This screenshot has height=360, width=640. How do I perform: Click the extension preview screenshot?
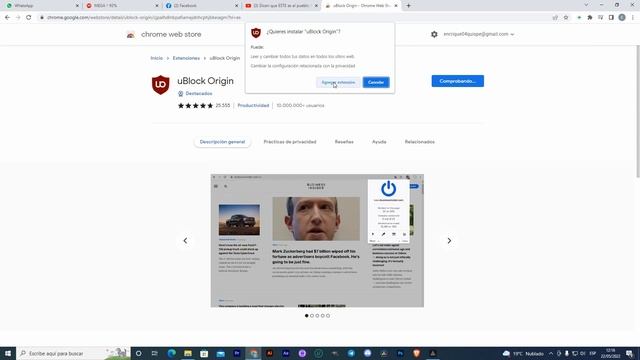(x=317, y=241)
